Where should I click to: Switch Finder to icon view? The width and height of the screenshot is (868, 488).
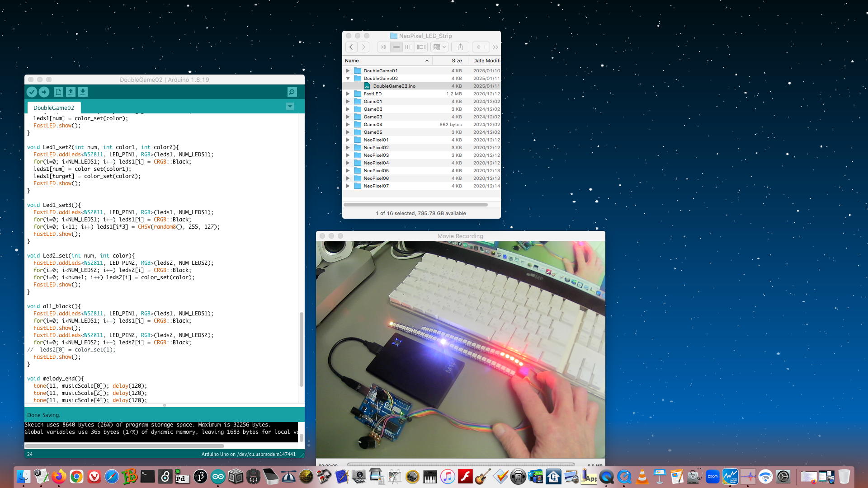click(x=384, y=47)
